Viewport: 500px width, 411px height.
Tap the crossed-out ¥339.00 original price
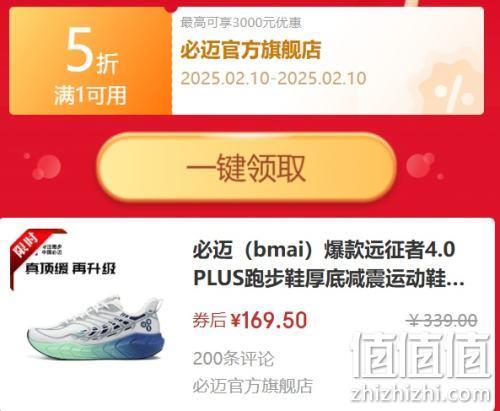coord(442,321)
